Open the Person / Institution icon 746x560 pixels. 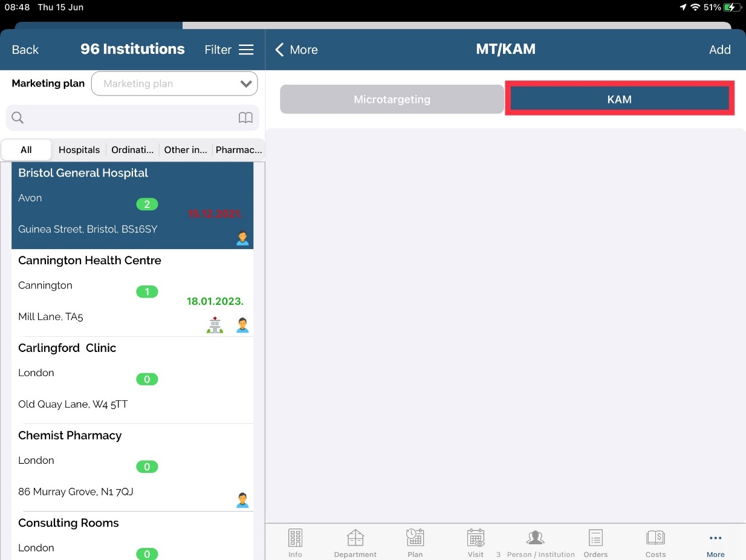[x=536, y=538]
